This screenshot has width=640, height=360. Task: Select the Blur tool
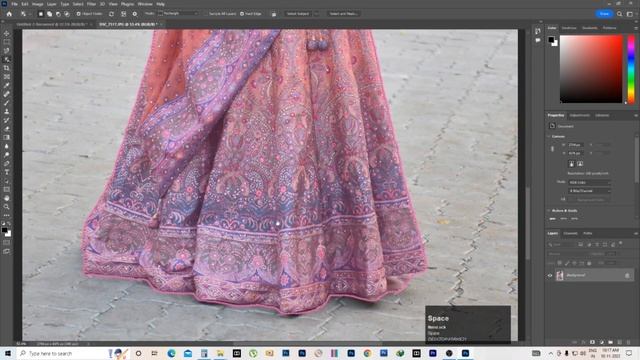tap(7, 146)
